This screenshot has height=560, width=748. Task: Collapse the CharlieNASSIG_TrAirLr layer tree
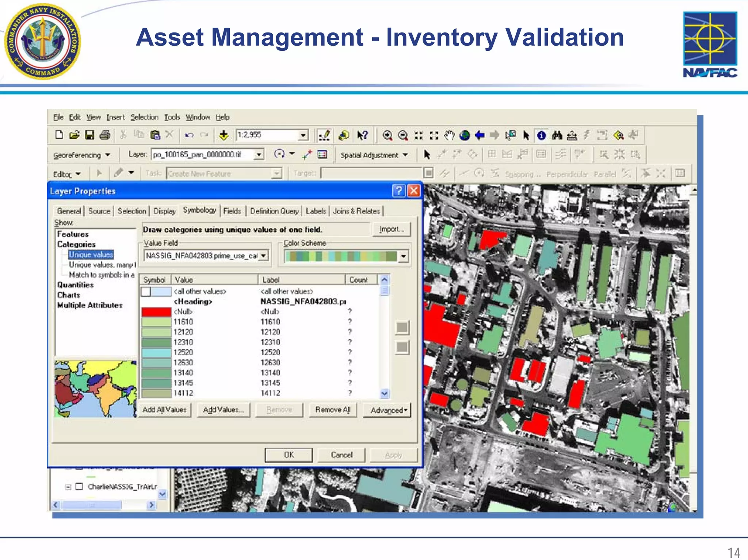click(68, 487)
